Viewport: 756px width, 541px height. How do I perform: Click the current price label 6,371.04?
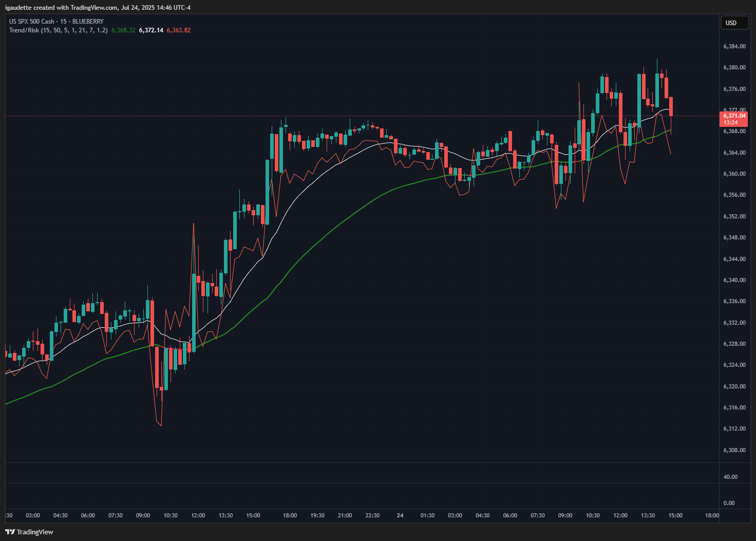click(734, 116)
